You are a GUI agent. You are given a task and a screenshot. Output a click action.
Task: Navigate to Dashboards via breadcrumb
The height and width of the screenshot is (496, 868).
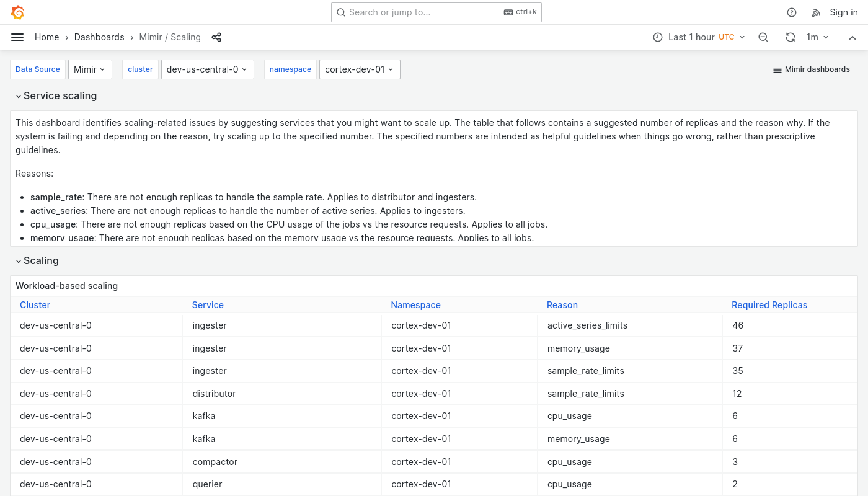[99, 37]
